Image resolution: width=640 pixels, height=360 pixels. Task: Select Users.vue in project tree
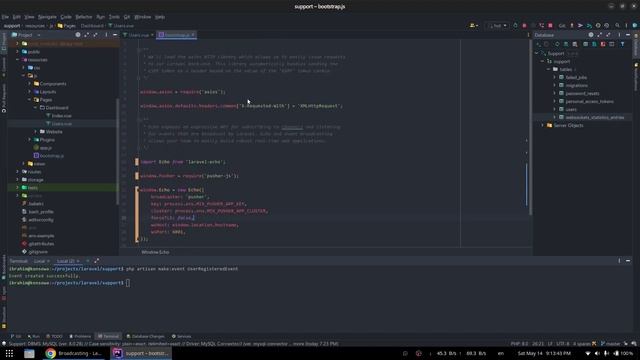click(61, 124)
